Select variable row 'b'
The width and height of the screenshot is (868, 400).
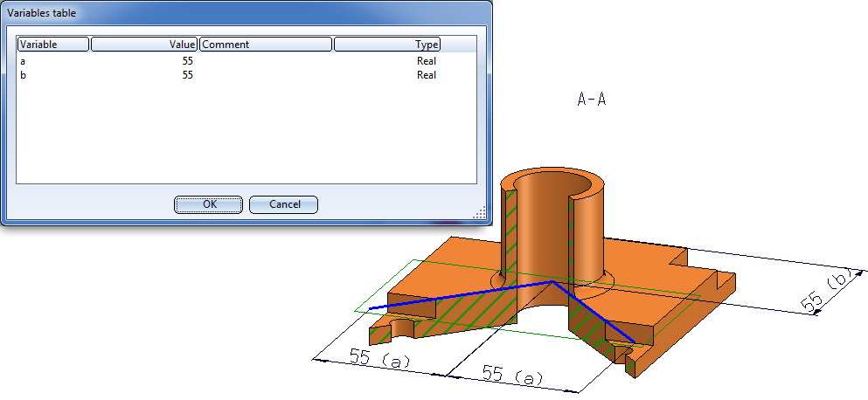247,75
